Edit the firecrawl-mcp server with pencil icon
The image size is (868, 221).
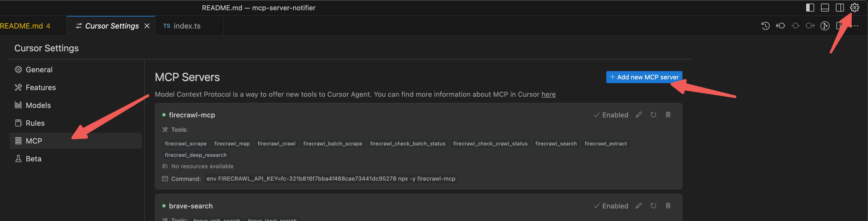pyautogui.click(x=639, y=115)
